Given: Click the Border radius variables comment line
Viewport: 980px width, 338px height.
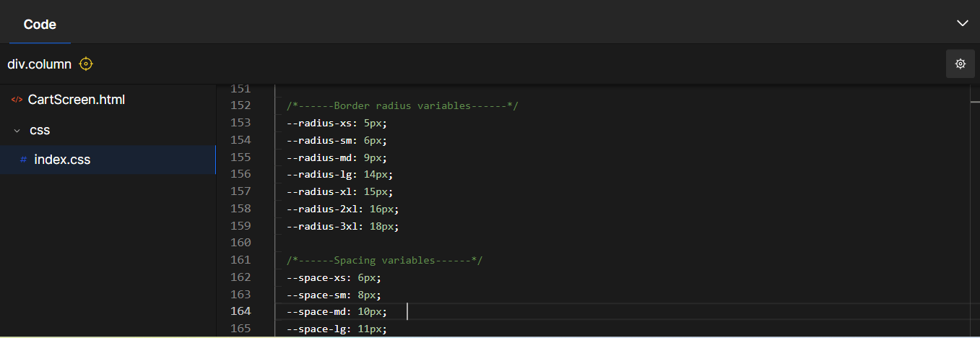Looking at the screenshot, I should point(403,105).
